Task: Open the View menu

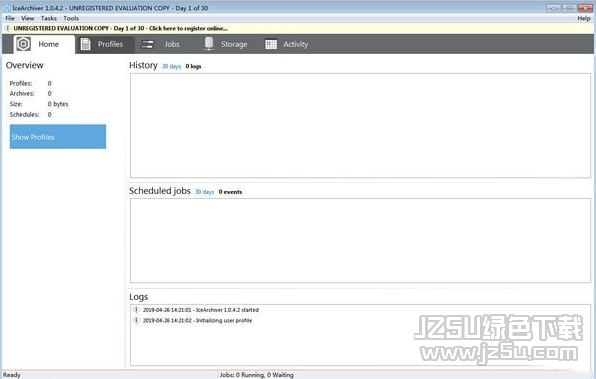Action: 27,18
